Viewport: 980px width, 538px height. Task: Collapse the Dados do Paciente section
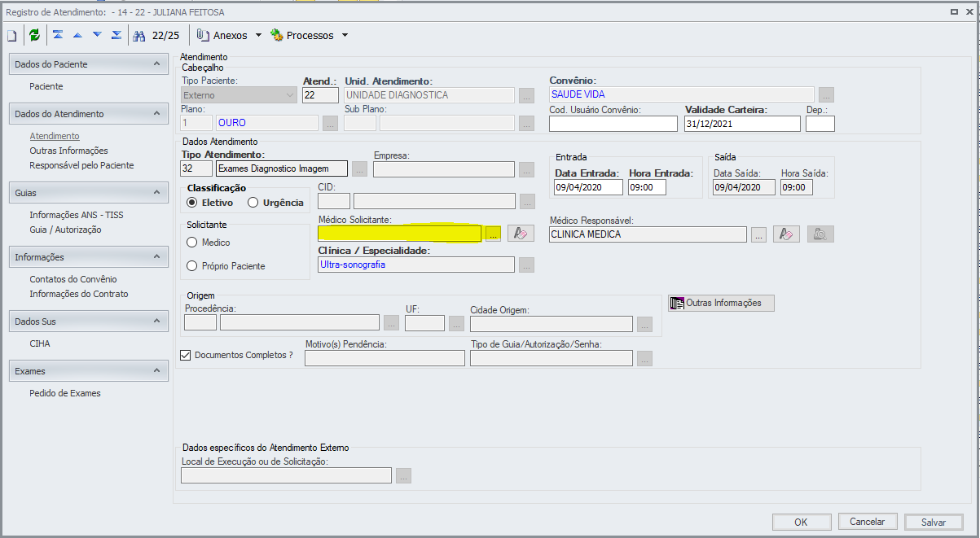point(156,63)
